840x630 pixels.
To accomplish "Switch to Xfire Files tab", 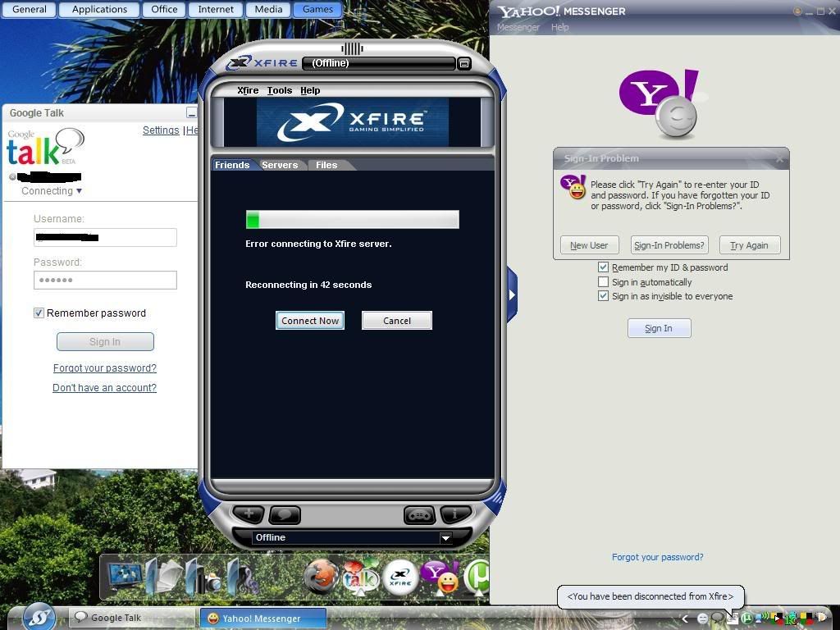I will (326, 165).
